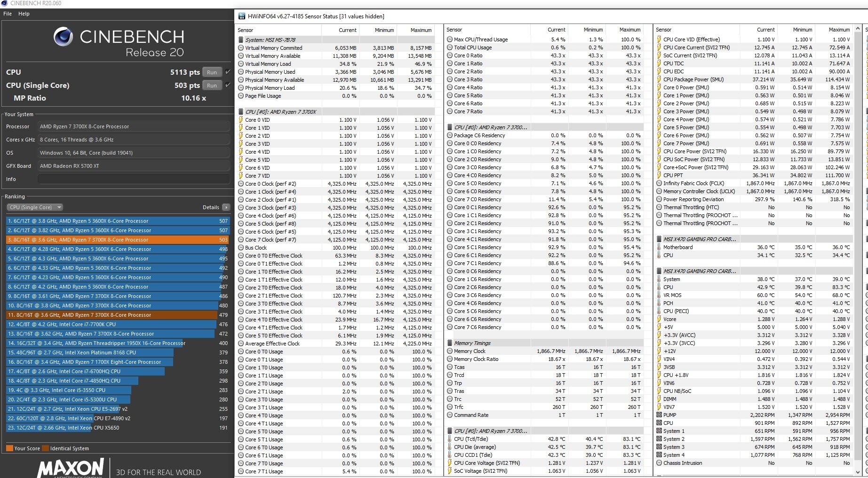Image resolution: width=868 pixels, height=478 pixels.
Task: Click the third panel Maximum column header
Action: (x=834, y=30)
